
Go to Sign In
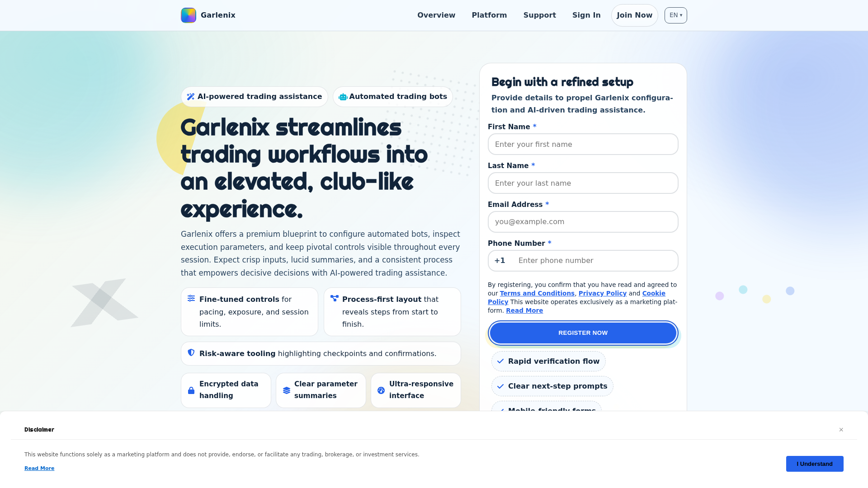click(x=586, y=15)
